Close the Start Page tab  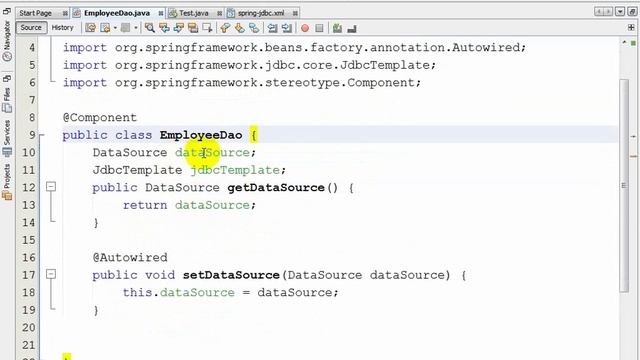point(65,13)
